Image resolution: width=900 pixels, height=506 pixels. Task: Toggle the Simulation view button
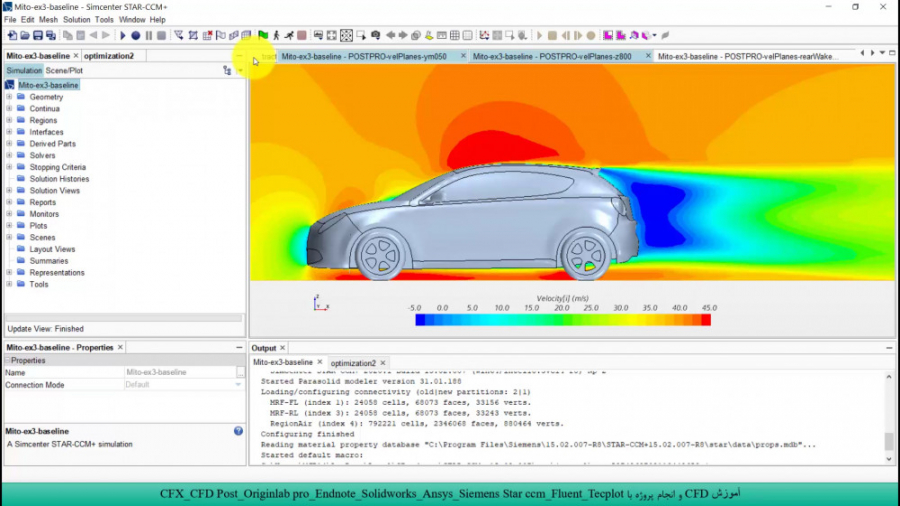click(24, 71)
